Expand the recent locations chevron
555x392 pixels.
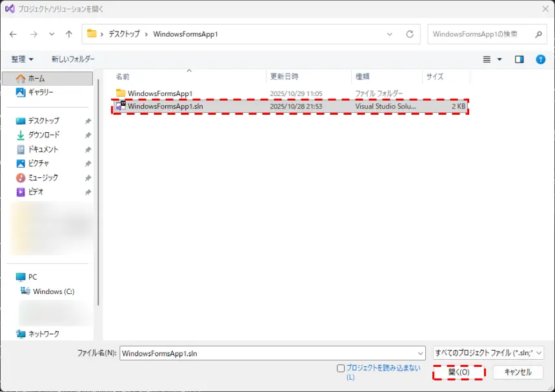[52, 34]
